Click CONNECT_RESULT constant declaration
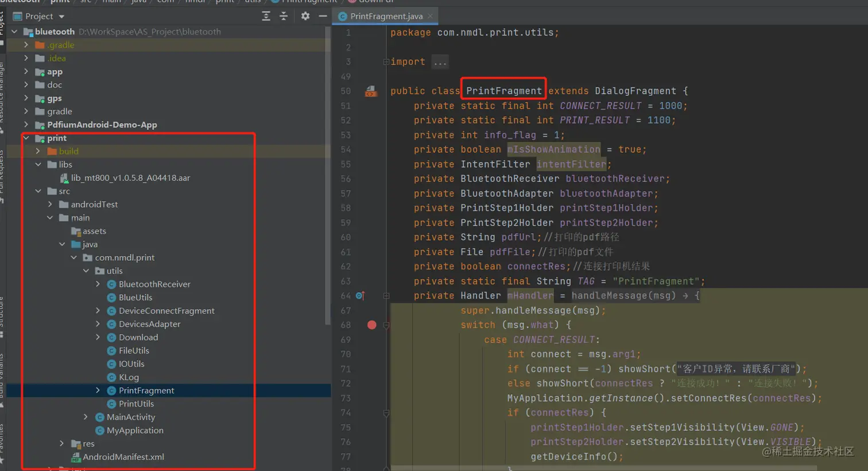This screenshot has width=868, height=471. tap(600, 106)
